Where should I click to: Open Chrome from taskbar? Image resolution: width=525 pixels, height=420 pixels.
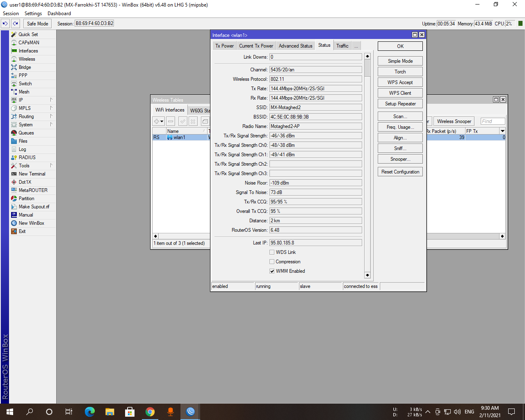click(150, 412)
